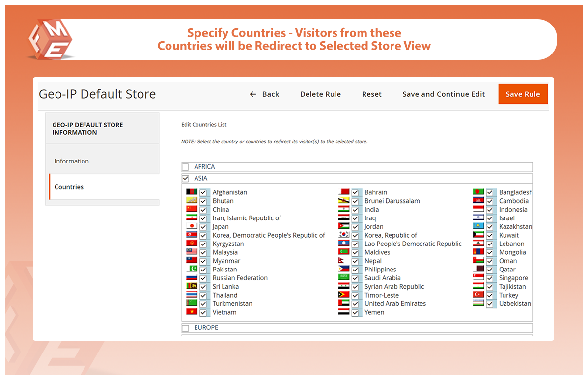Deselect the Philippines checkbox
The height and width of the screenshot is (380, 588).
pyautogui.click(x=355, y=270)
